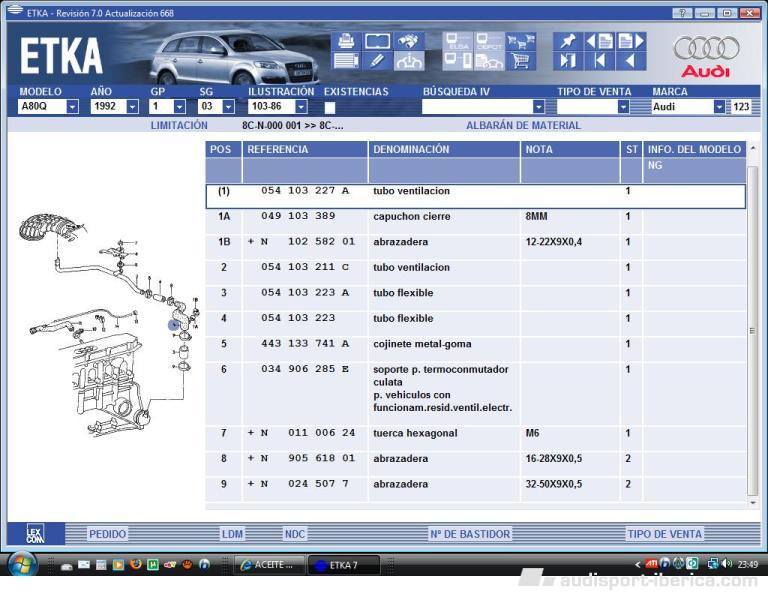Click the monitor-to-tower icon below ELSA

click(x=457, y=61)
